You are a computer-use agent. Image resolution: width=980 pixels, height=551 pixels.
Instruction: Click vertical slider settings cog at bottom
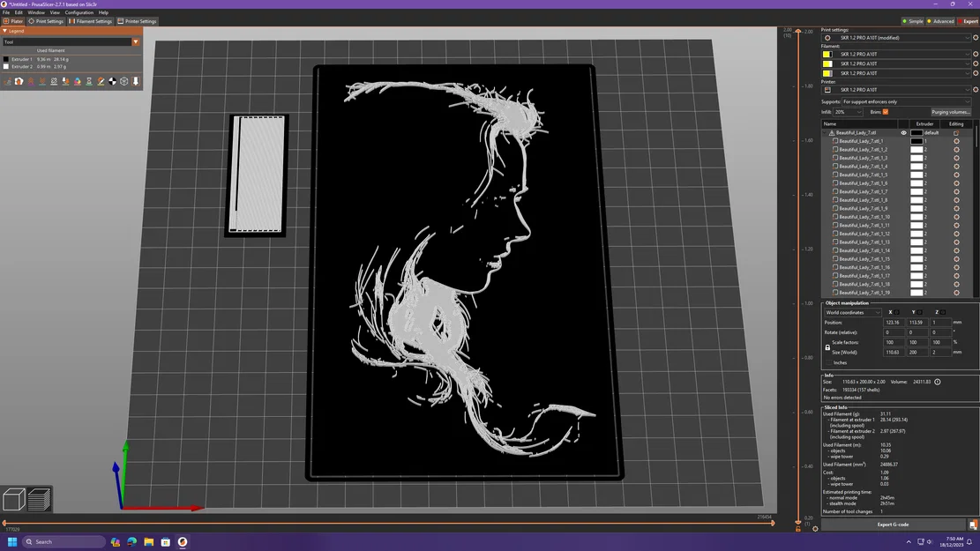[815, 529]
